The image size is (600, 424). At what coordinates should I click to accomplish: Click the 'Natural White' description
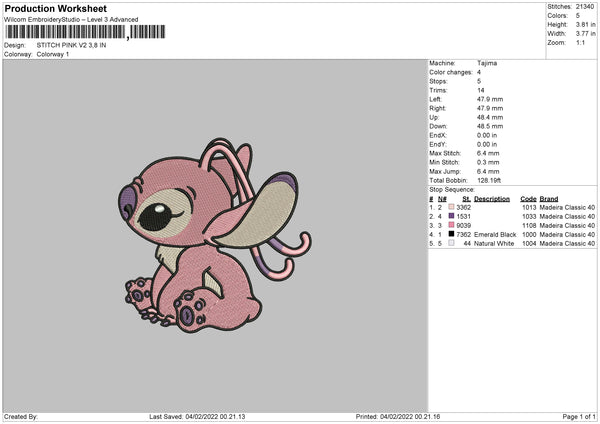494,243
